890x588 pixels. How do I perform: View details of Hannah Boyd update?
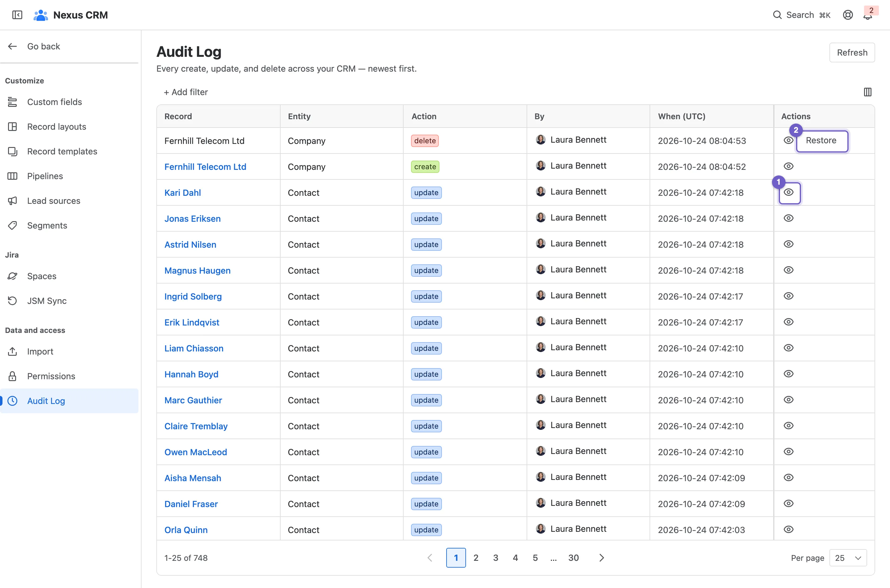tap(788, 373)
